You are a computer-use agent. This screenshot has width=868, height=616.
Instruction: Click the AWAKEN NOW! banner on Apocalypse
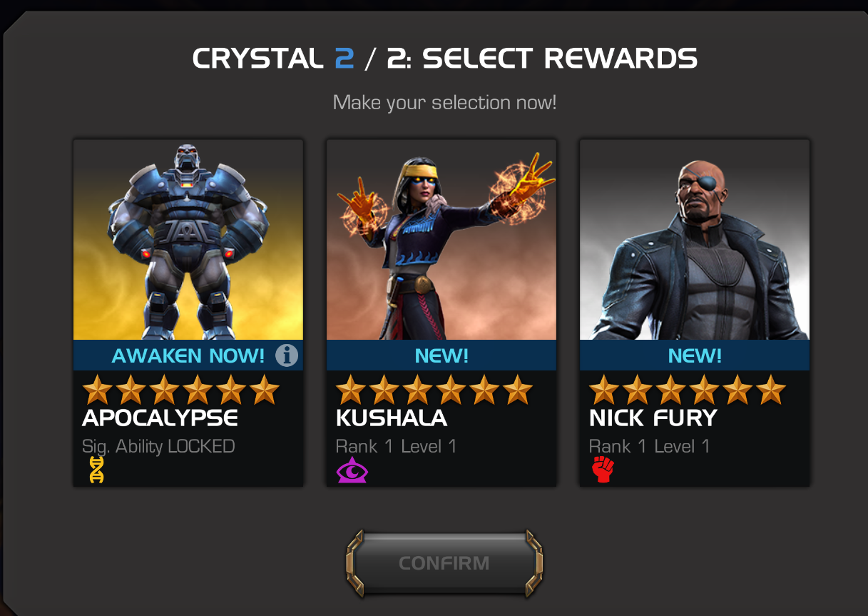(x=188, y=355)
